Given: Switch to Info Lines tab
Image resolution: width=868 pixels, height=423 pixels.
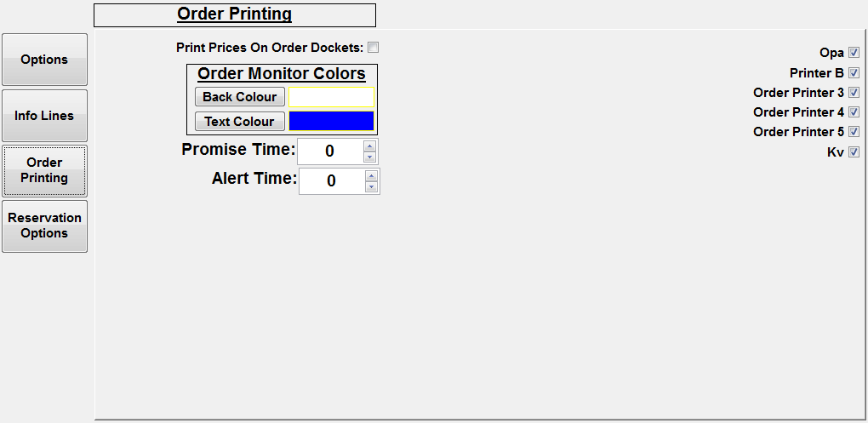Looking at the screenshot, I should (x=44, y=116).
